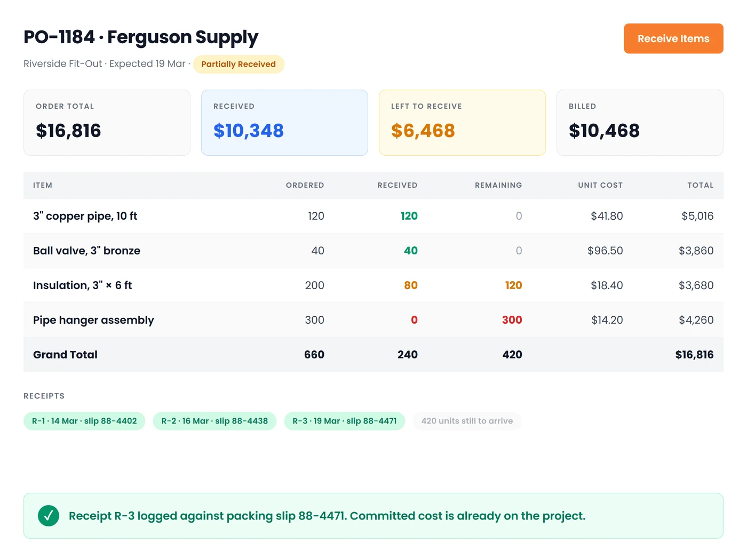This screenshot has width=747, height=560.
Task: Click the ORDERED column header
Action: click(305, 185)
